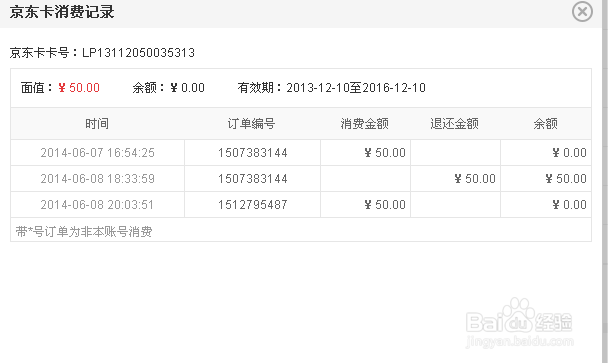Click the validity period 2013-12-10至2016-12-10
Image resolution: width=608 pixels, height=363 pixels.
pos(356,88)
